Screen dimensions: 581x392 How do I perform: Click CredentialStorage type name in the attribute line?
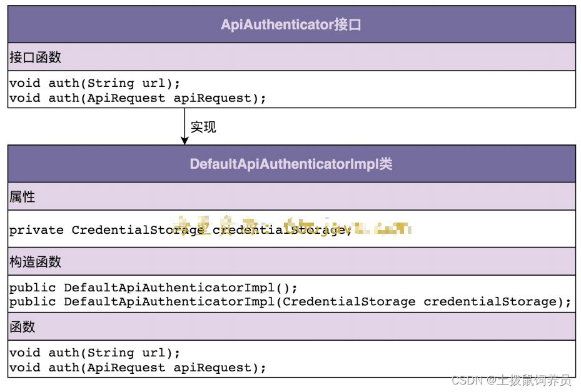(138, 230)
